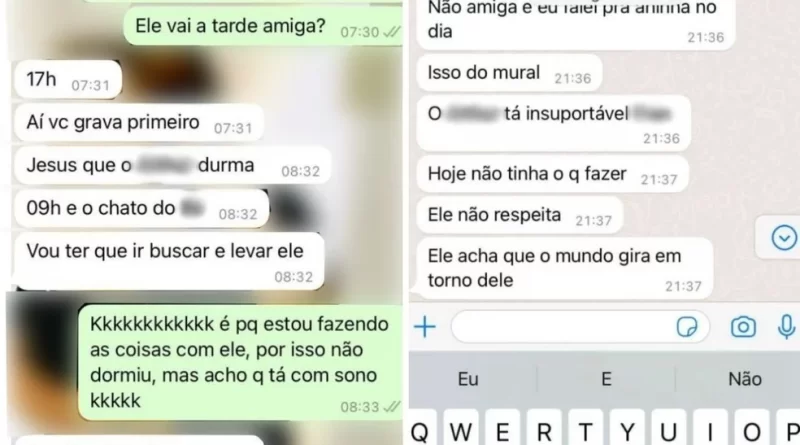
Task: Select the "Ele vai a tarde amiga?" message
Action: coord(262,27)
